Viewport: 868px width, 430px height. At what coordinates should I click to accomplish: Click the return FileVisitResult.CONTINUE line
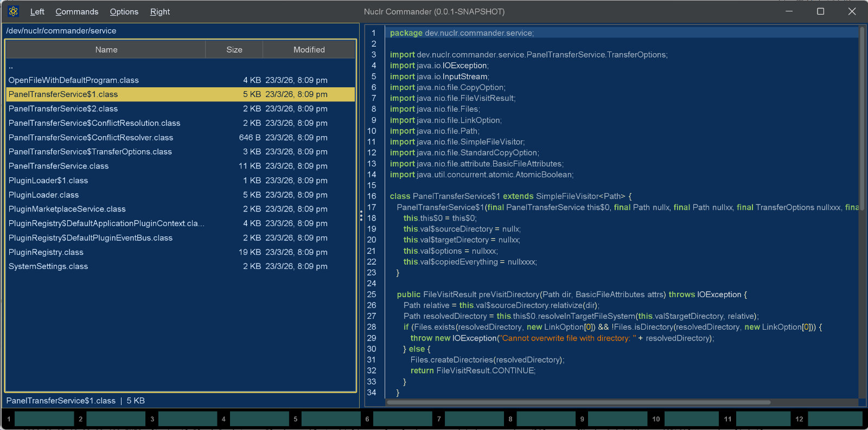473,371
